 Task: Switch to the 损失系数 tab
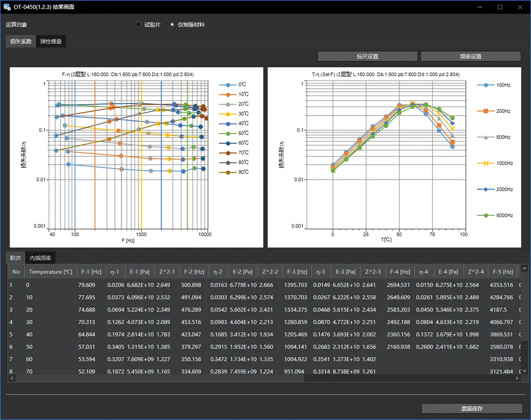click(x=21, y=42)
